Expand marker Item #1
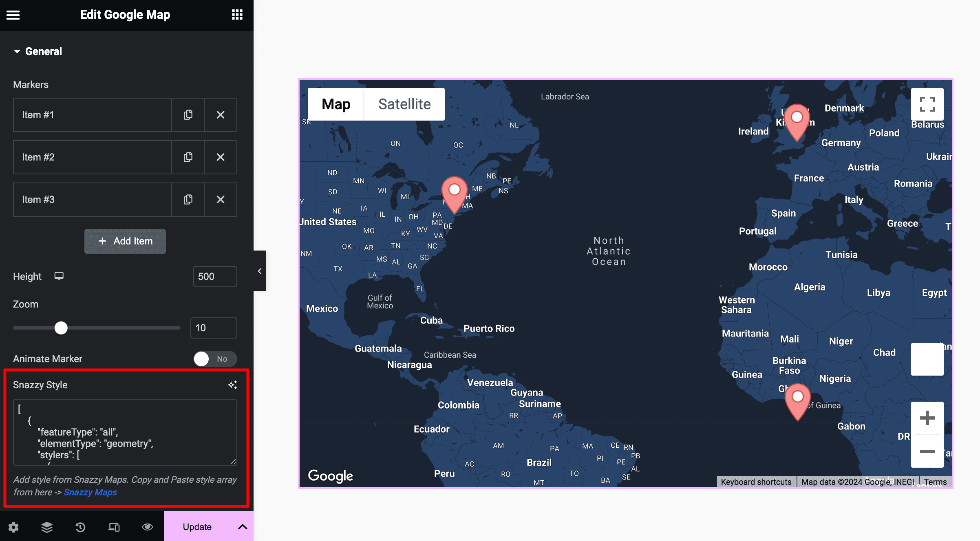Screen dimensions: 980x541 (93, 115)
